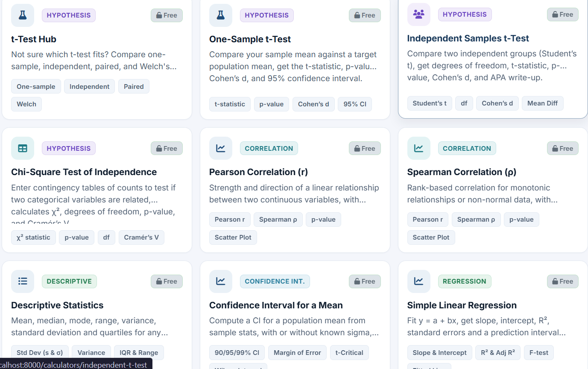Click the table icon on the Chi-Square Test card
This screenshot has width=588, height=369.
23,148
